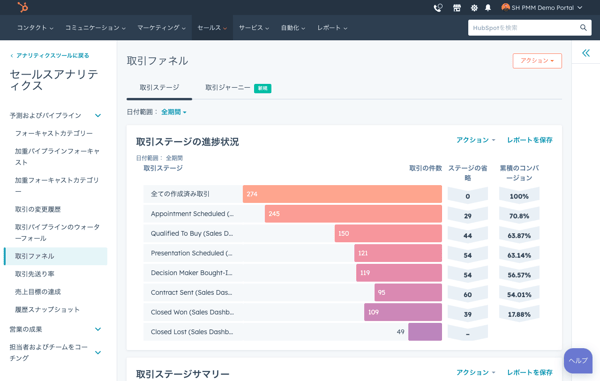Switch to 取引ステージ tab

click(x=159, y=88)
